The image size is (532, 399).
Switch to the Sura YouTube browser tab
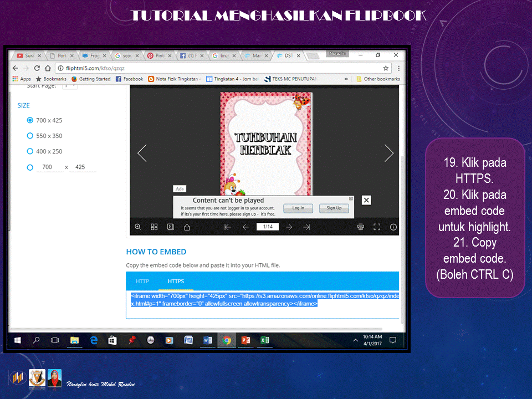pos(28,55)
